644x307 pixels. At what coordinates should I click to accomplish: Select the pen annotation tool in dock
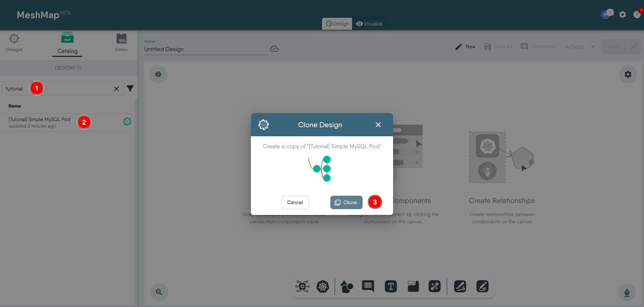(x=460, y=286)
